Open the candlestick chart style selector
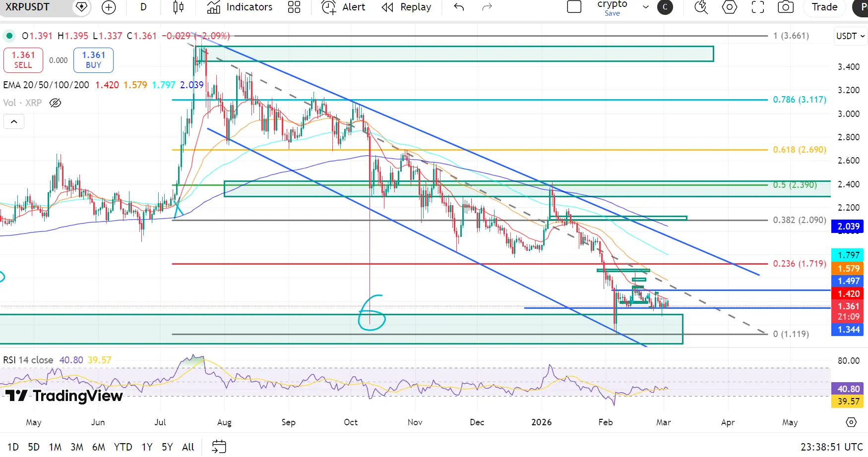Image resolution: width=868 pixels, height=457 pixels. click(179, 7)
